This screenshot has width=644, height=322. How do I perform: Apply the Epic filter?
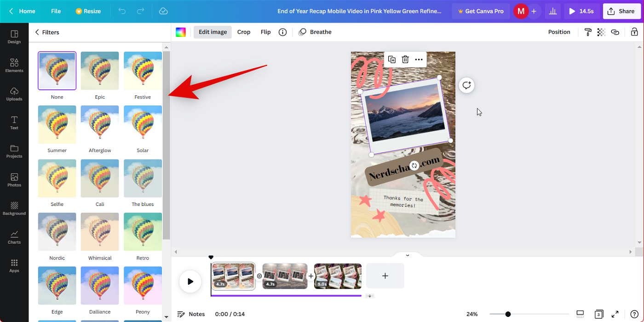[x=100, y=70]
